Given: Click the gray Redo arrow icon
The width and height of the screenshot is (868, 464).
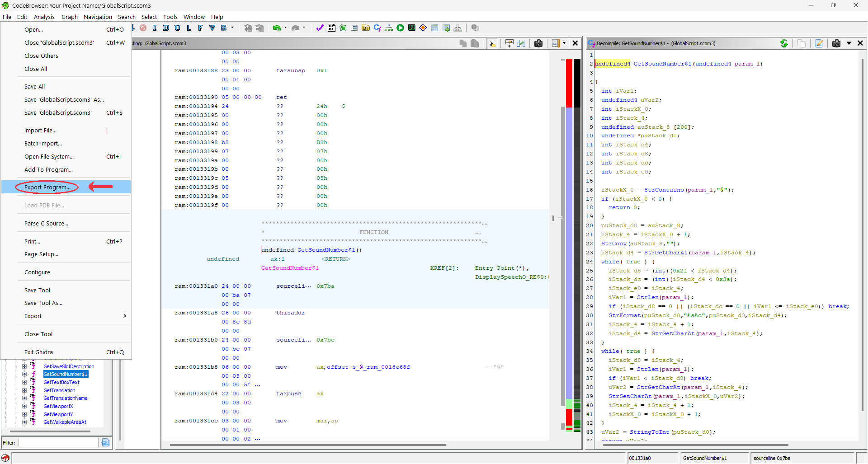Looking at the screenshot, I should tap(295, 28).
